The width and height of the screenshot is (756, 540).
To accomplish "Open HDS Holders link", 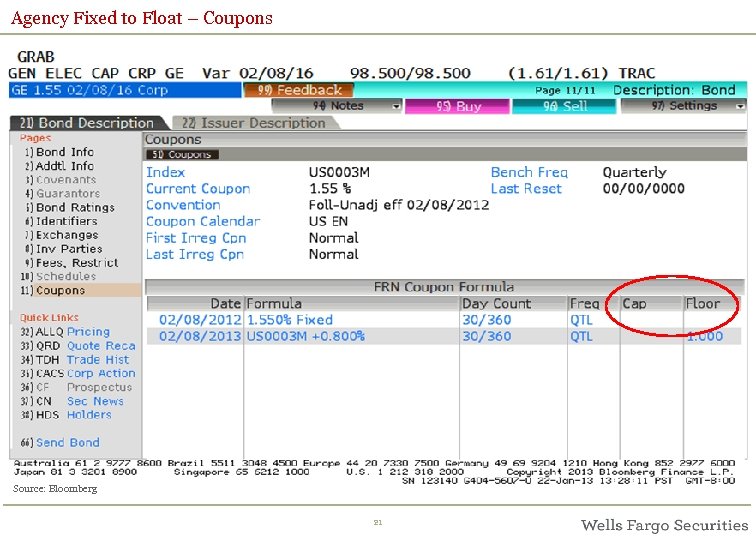I will (x=66, y=415).
